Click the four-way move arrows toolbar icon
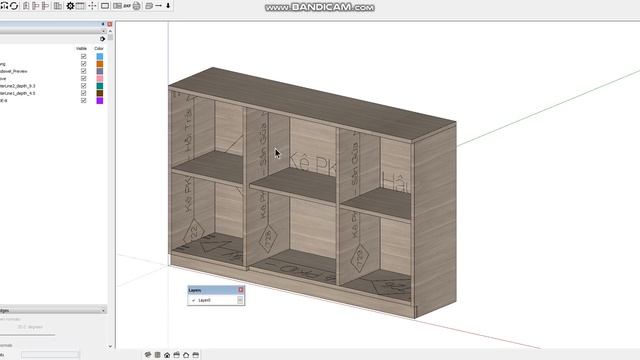Image resolution: width=640 pixels, height=360 pixels. click(x=92, y=6)
